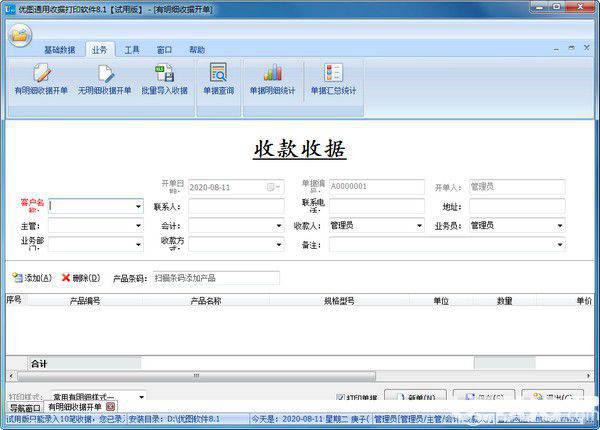Switch to the 导航窗口 bottom tab

(x=25, y=407)
